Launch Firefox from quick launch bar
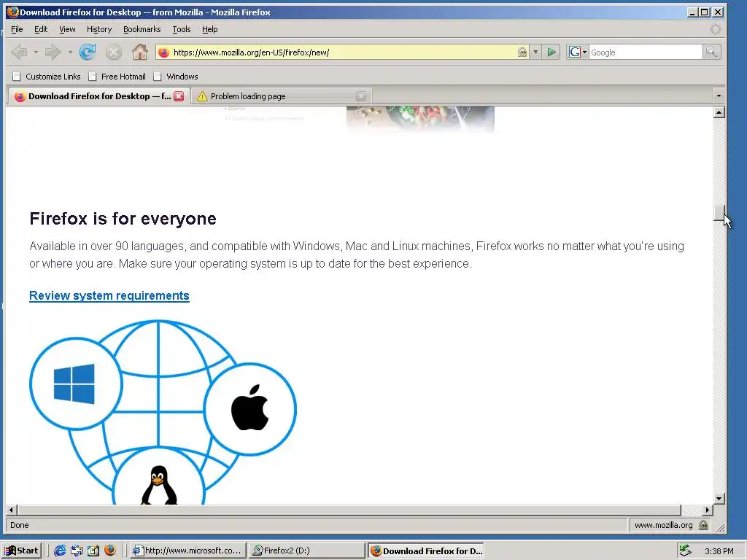The image size is (747, 560). click(110, 551)
